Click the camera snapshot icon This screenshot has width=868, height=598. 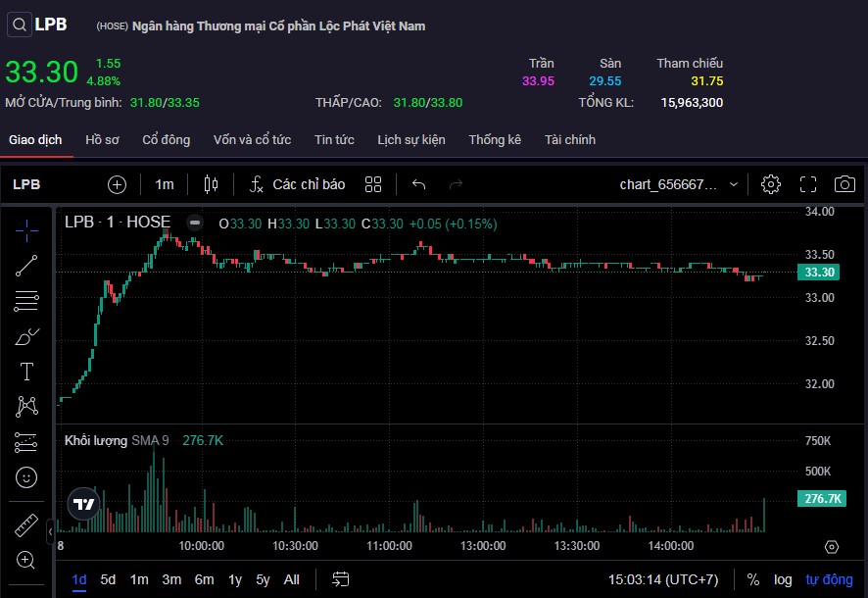(x=844, y=184)
